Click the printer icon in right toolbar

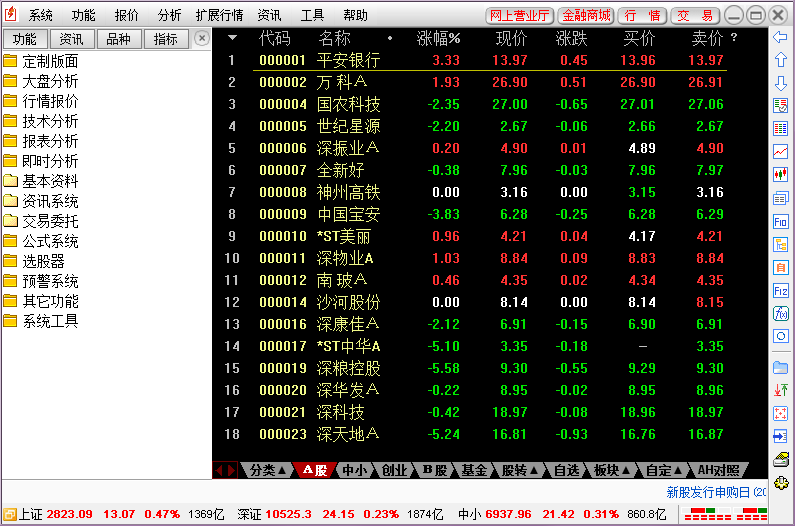[x=781, y=459]
